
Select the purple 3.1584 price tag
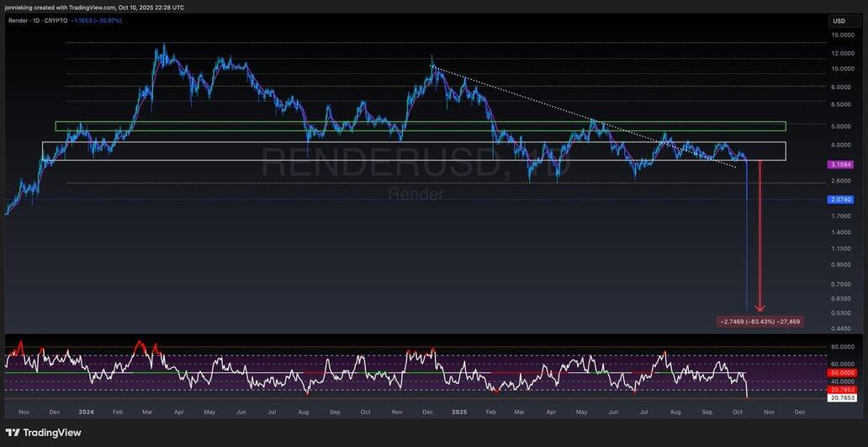(x=840, y=164)
